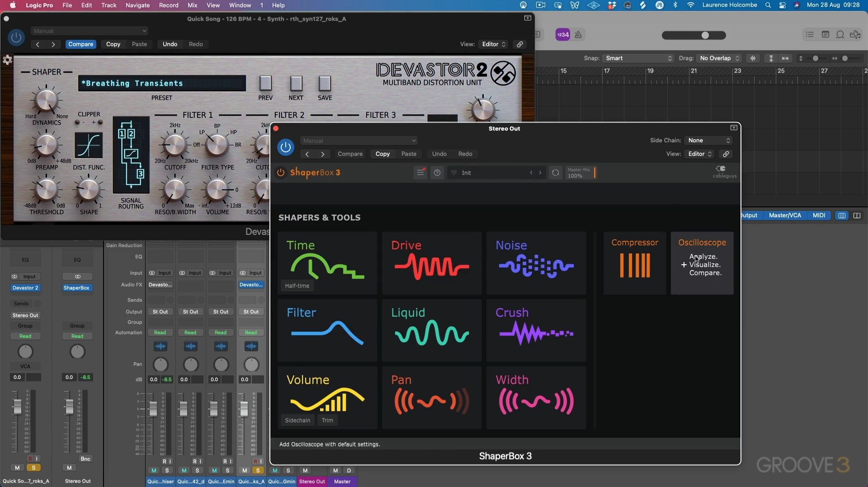This screenshot has height=487, width=868.
Task: Click the Half-time preset button under Time
Action: coord(297,286)
